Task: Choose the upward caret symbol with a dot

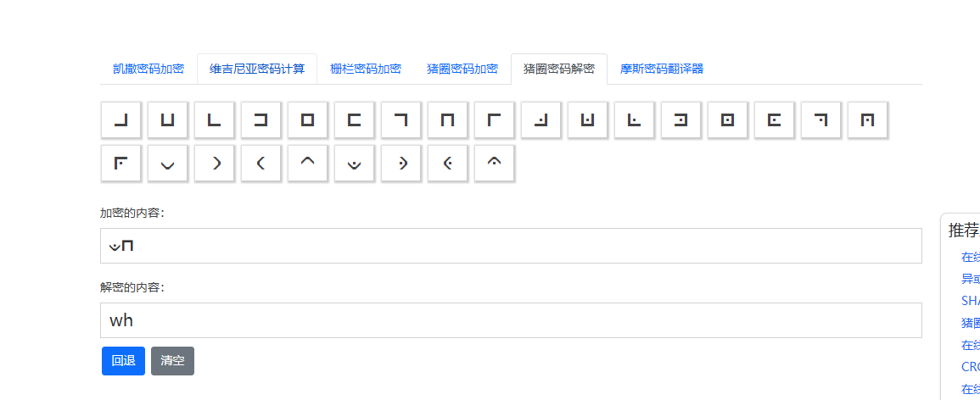Action: point(494,164)
